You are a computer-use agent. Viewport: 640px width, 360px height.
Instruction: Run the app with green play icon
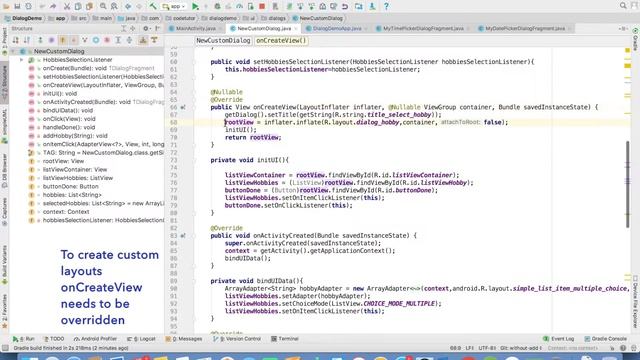195,6
